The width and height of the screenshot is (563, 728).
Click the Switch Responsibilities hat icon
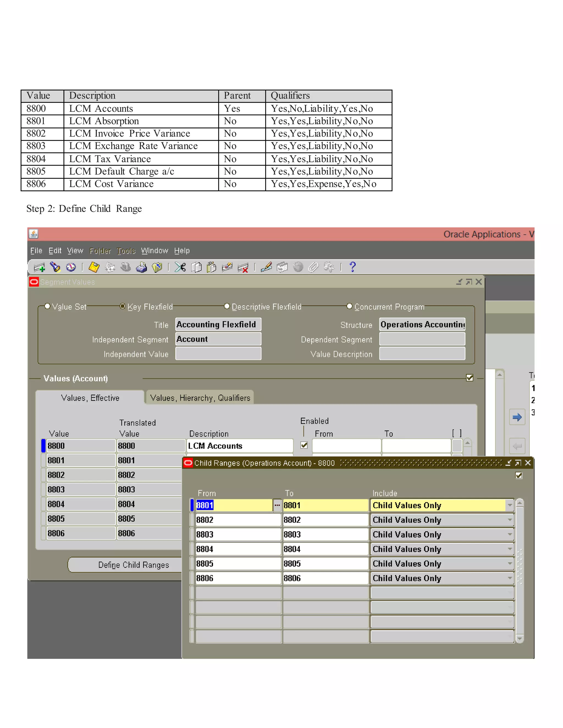click(126, 267)
